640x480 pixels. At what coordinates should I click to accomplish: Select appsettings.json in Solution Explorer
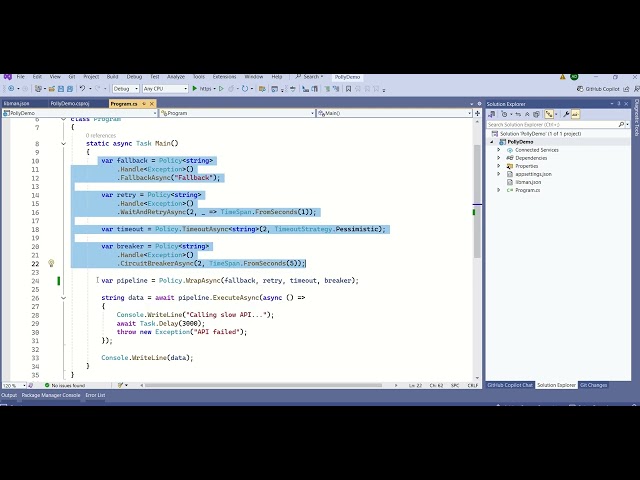click(533, 174)
